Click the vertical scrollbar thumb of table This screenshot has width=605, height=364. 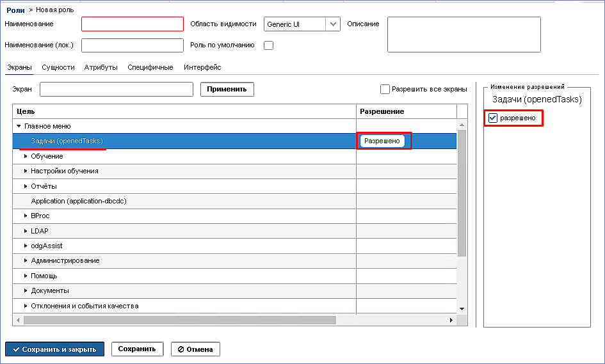[x=462, y=193]
